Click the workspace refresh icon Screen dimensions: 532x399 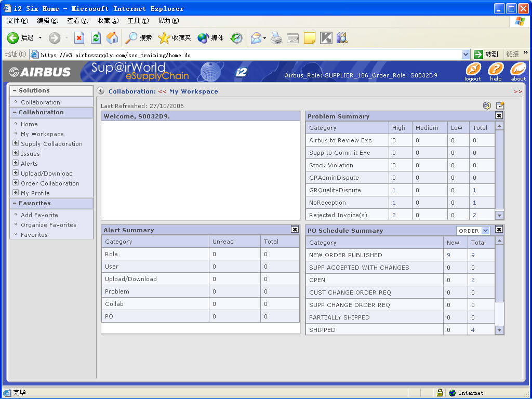click(x=487, y=105)
